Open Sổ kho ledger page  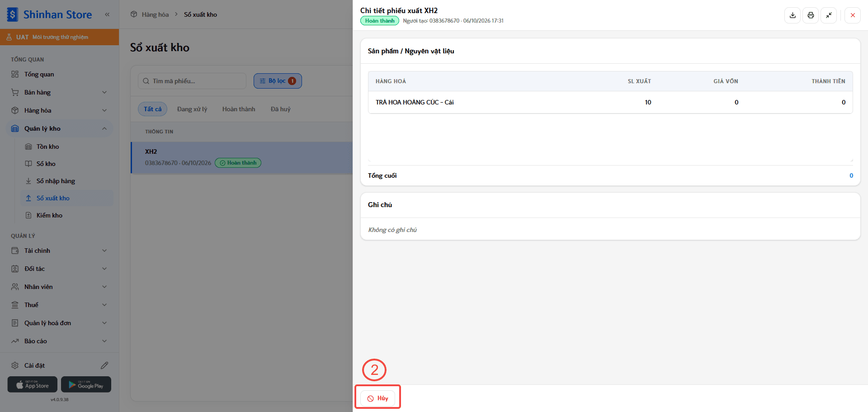point(67,164)
